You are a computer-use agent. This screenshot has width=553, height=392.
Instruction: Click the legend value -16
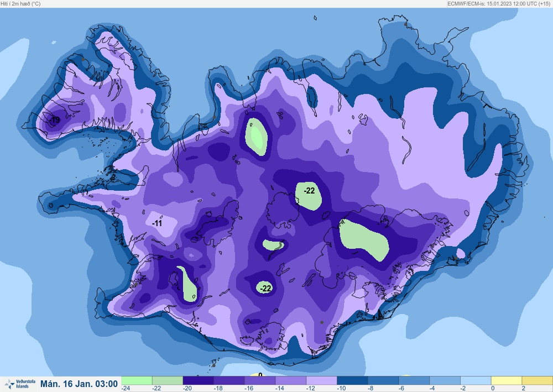[249, 388]
